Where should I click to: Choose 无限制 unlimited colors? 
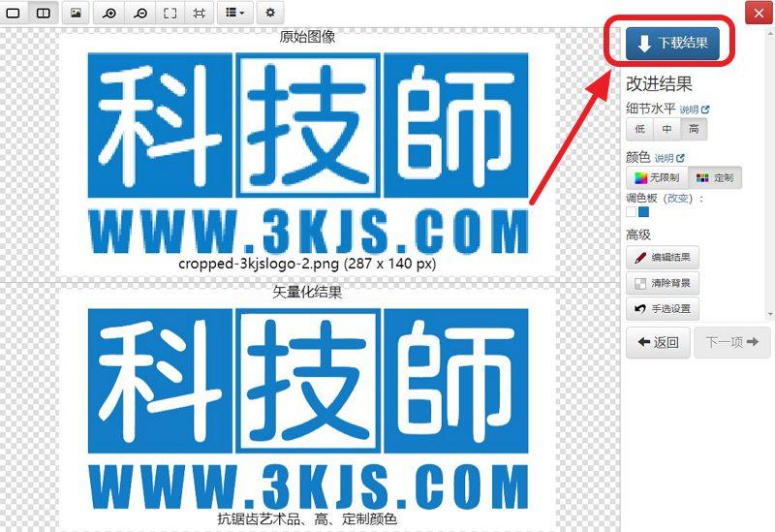click(657, 177)
